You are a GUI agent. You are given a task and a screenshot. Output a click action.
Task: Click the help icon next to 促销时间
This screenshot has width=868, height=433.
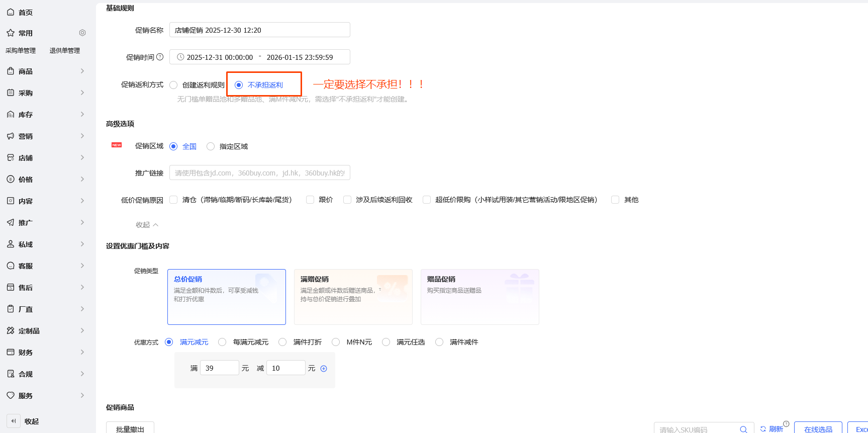[x=160, y=57]
